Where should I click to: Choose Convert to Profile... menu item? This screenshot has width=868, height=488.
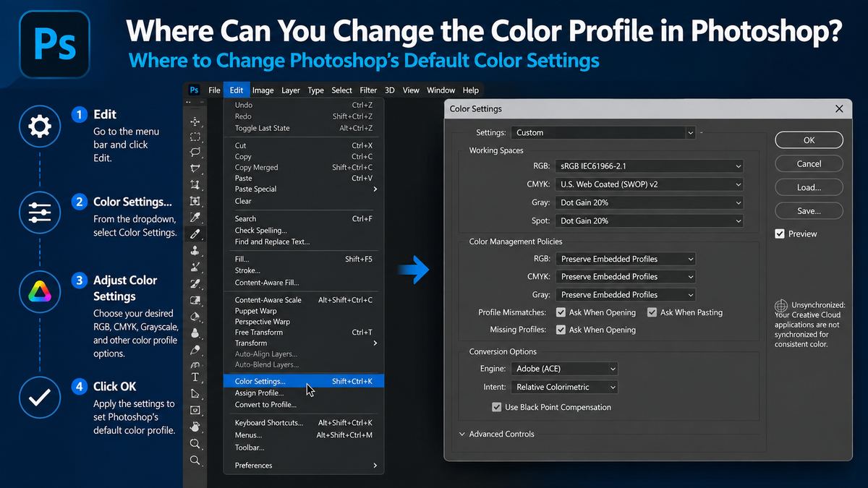coord(305,405)
